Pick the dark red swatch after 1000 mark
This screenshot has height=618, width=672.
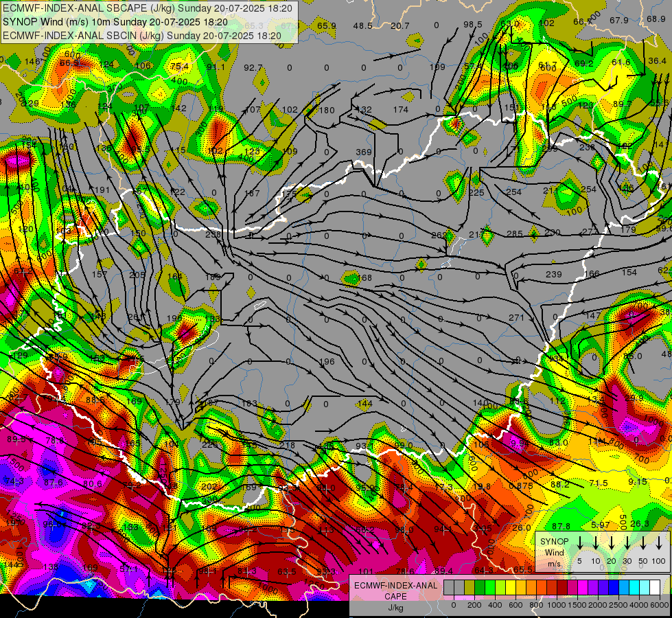562,587
